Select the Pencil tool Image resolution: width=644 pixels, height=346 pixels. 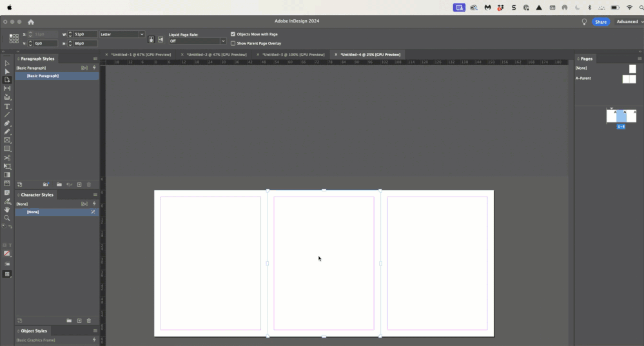tap(7, 131)
